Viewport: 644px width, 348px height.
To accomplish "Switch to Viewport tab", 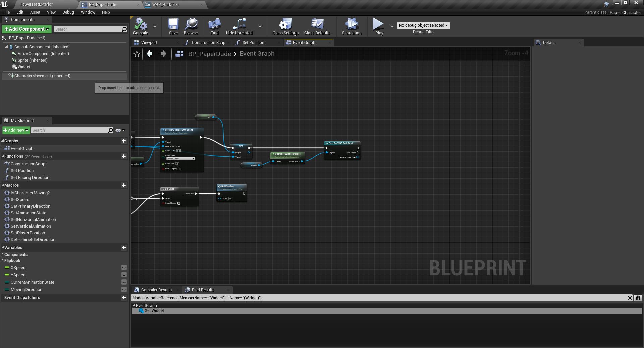I will click(149, 43).
